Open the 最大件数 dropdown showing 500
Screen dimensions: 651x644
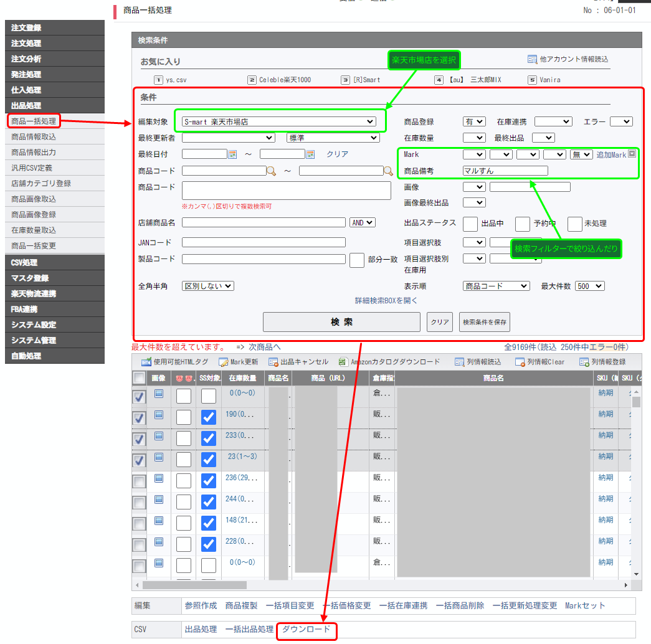(x=589, y=286)
